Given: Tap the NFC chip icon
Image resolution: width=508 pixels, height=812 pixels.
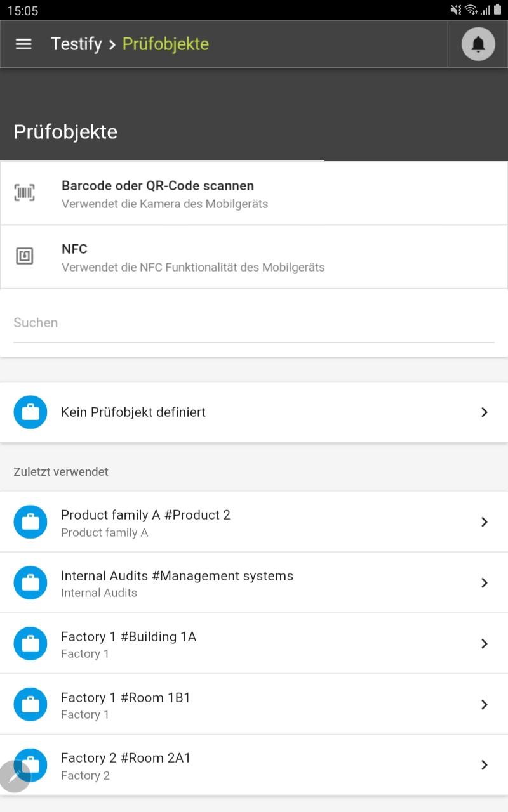Looking at the screenshot, I should coord(25,256).
